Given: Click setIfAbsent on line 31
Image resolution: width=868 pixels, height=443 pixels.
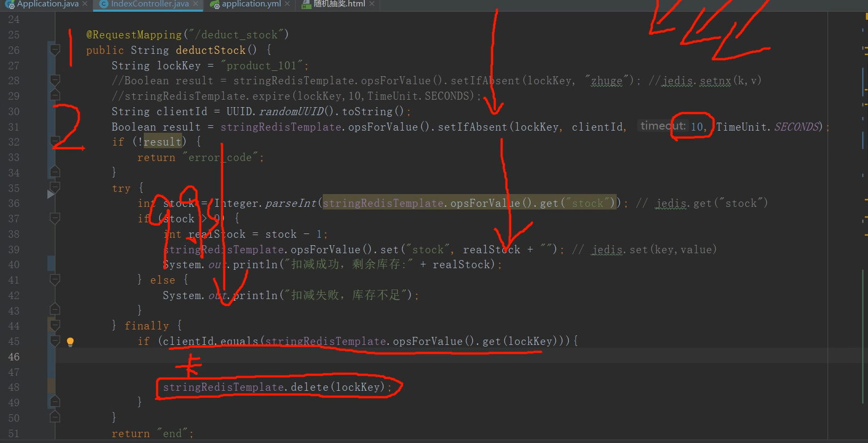Looking at the screenshot, I should (473, 127).
